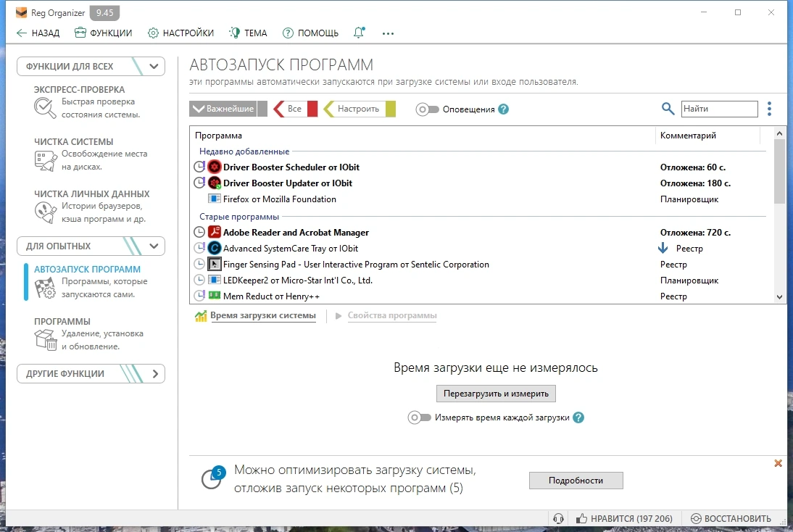Click into the Найти search field
793x532 pixels.
coord(719,109)
